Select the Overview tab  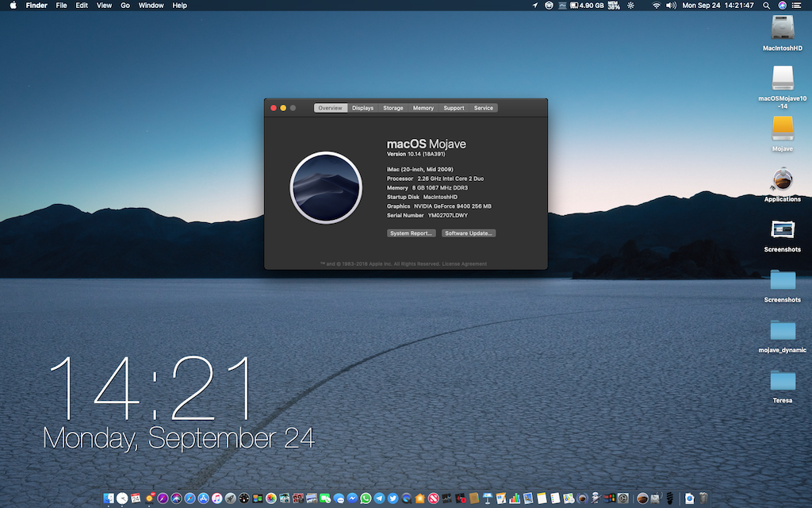tap(331, 108)
